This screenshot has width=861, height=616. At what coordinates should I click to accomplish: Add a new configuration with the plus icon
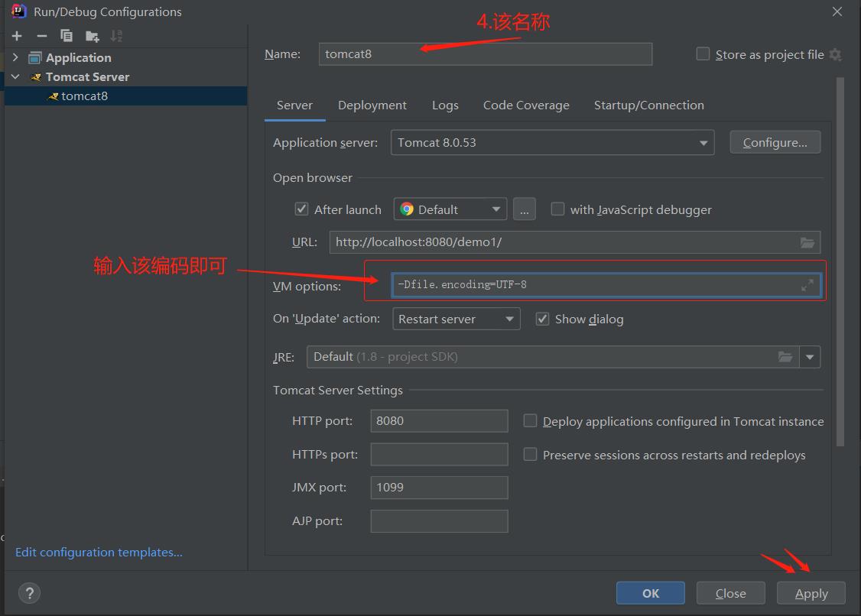pyautogui.click(x=17, y=36)
